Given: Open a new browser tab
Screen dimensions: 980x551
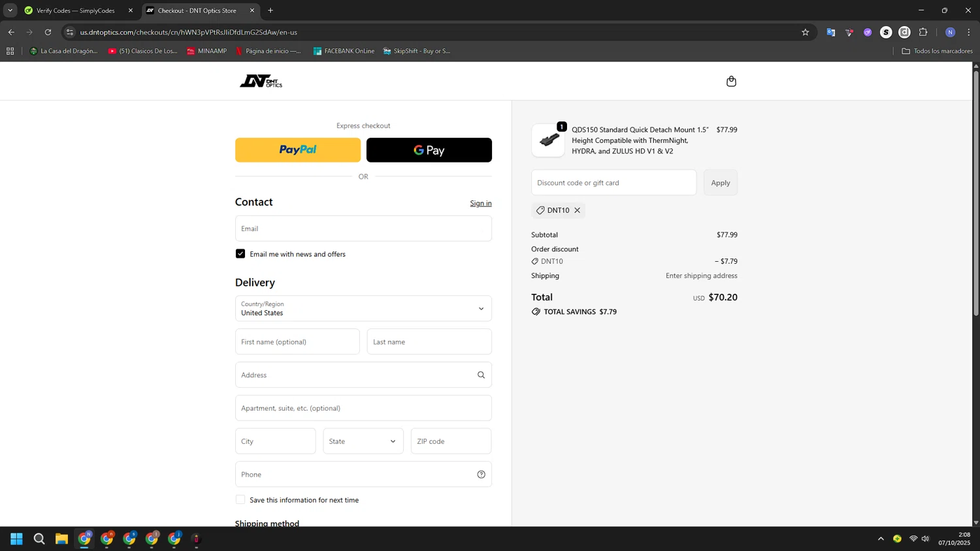Looking at the screenshot, I should (x=270, y=10).
